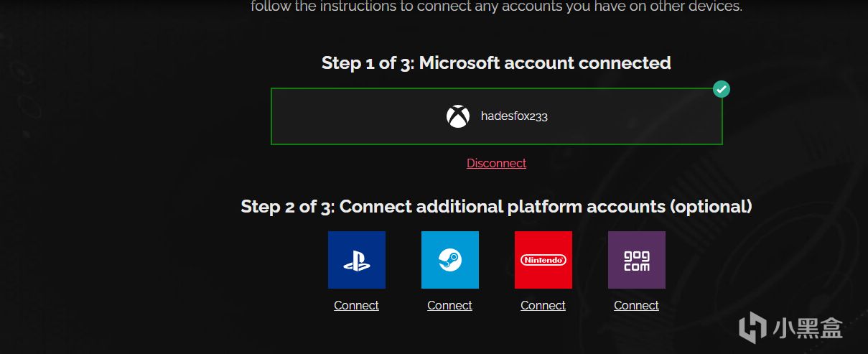Click the '(optional)' word in heading
The image size is (868, 354).
tap(711, 207)
